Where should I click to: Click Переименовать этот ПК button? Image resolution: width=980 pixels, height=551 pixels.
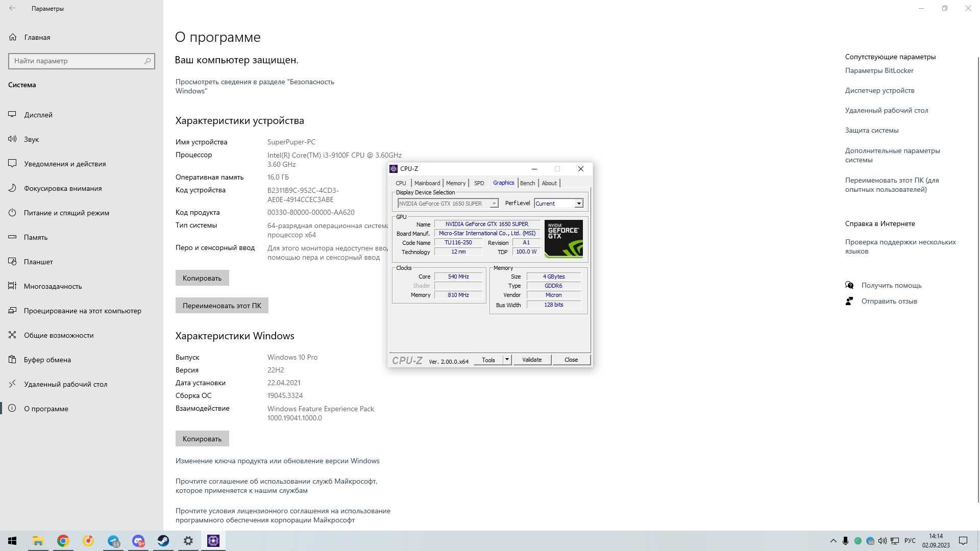pos(222,306)
